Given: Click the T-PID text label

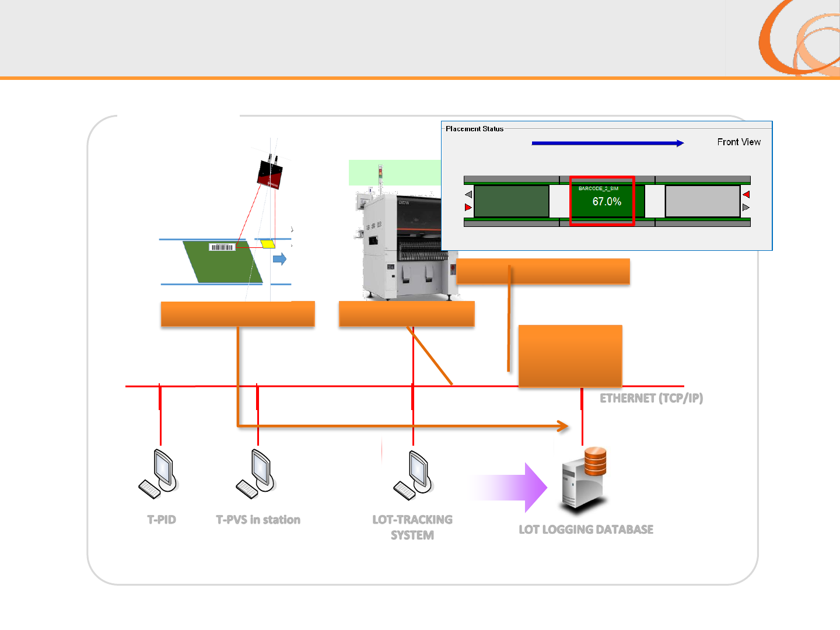Looking at the screenshot, I should coord(162,520).
